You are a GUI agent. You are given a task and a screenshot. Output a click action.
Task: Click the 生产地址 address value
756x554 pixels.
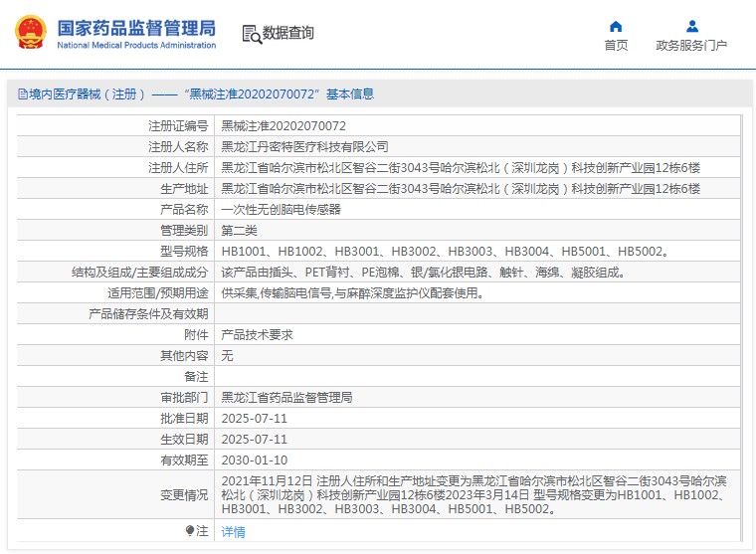click(461, 189)
